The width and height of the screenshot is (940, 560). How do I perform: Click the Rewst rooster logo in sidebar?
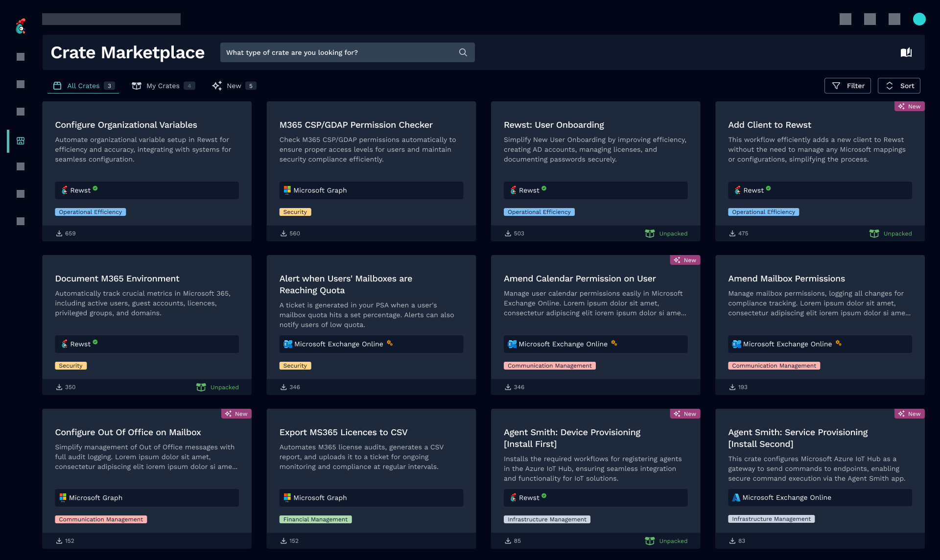pyautogui.click(x=21, y=26)
